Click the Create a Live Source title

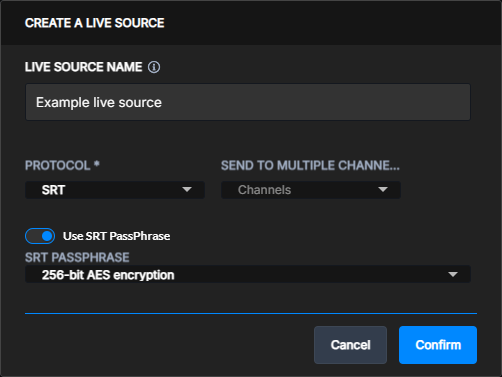pyautogui.click(x=95, y=23)
